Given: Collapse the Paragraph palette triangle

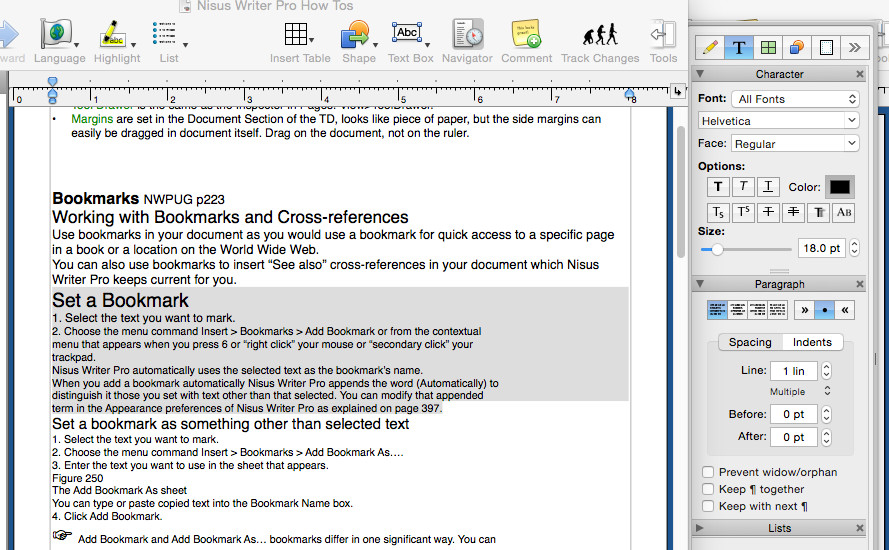Looking at the screenshot, I should point(700,284).
